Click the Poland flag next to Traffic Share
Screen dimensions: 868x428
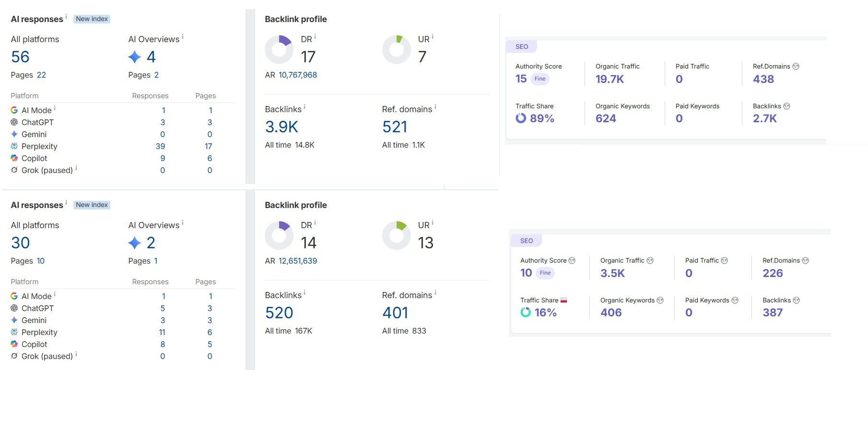coord(564,300)
